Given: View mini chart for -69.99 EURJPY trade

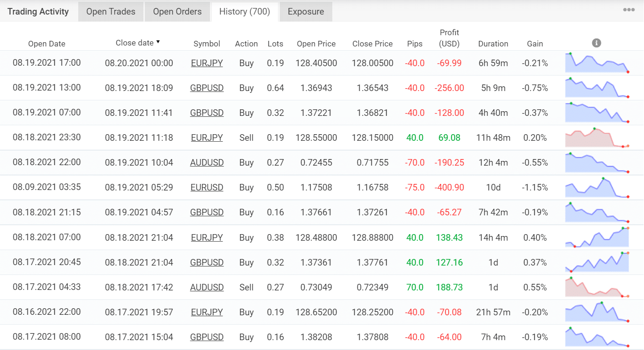Looking at the screenshot, I should [x=597, y=63].
